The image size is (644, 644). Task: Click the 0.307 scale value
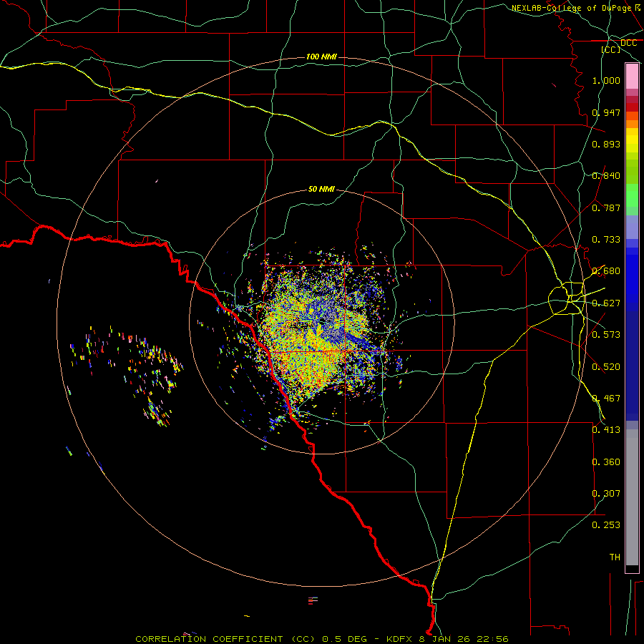(606, 494)
